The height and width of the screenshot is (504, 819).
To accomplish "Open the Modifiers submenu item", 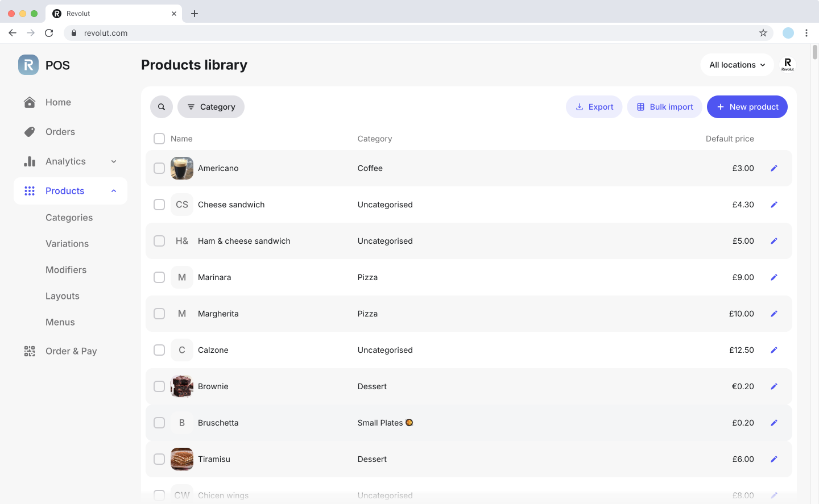I will [x=66, y=270].
